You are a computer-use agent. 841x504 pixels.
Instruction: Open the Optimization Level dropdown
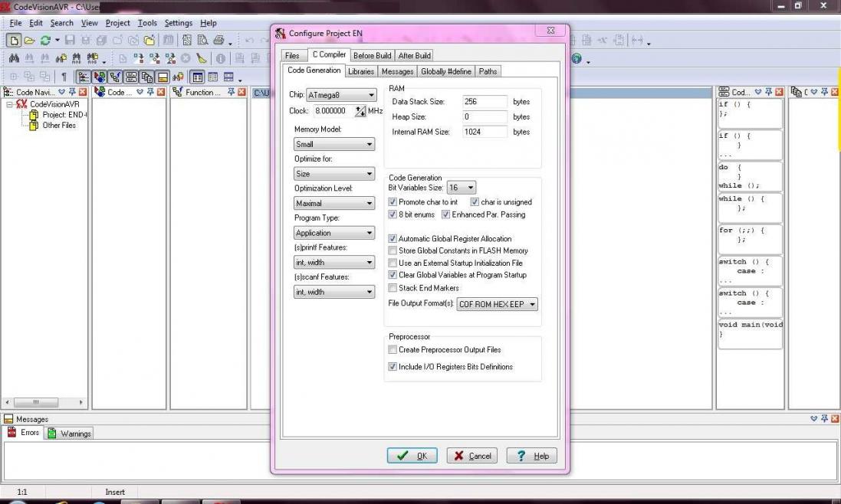point(334,203)
